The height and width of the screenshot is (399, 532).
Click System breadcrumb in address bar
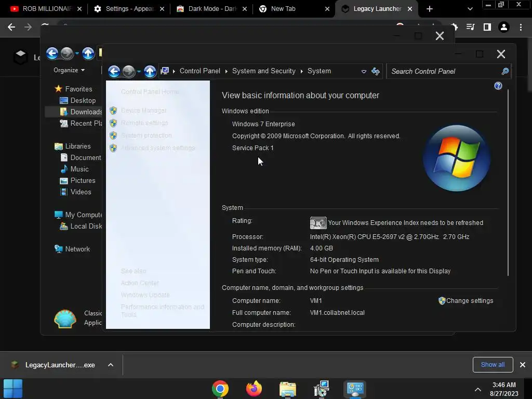[x=319, y=71]
